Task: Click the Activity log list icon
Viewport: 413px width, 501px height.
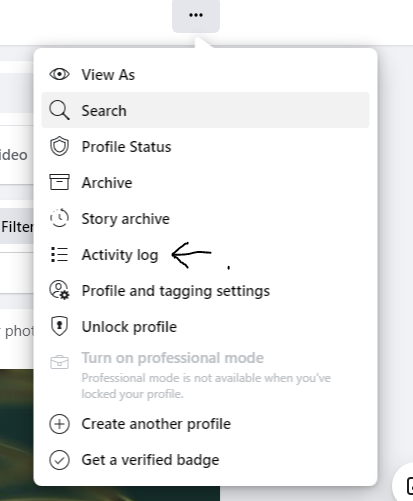Action: [x=59, y=254]
